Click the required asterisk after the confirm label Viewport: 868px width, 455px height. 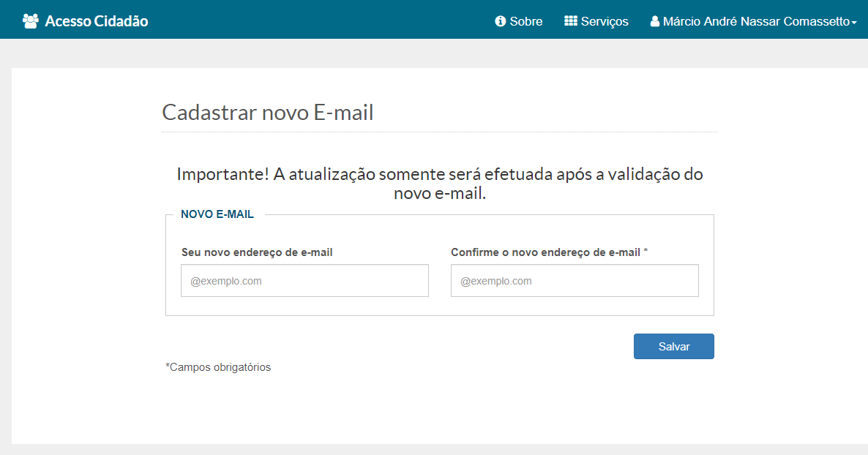coord(646,252)
